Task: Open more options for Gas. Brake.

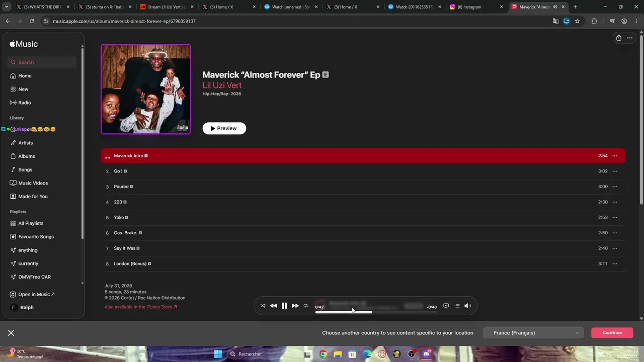Action: click(615, 233)
